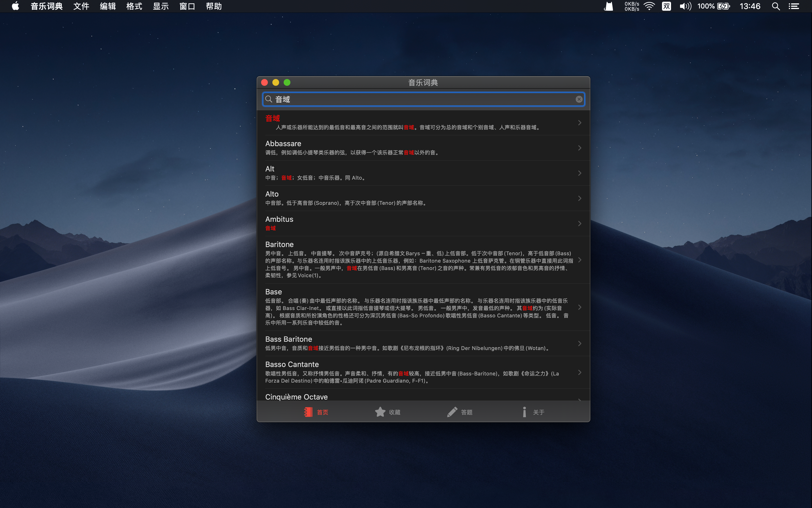Click the Baritone definition paragraph
Screen dimensions: 812x508
419,264
